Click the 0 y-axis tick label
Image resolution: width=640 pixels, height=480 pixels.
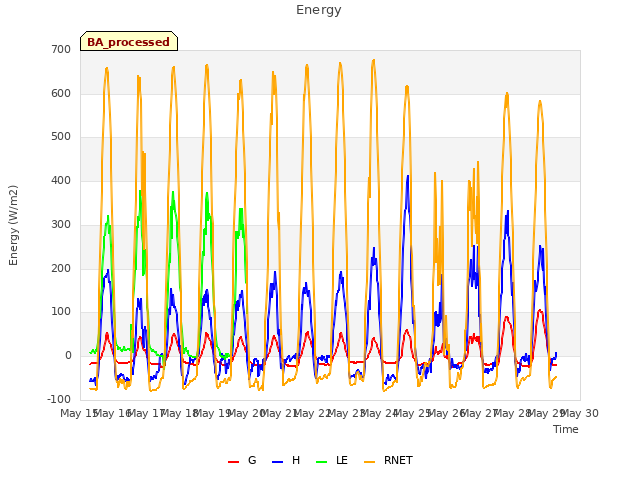[68, 356]
